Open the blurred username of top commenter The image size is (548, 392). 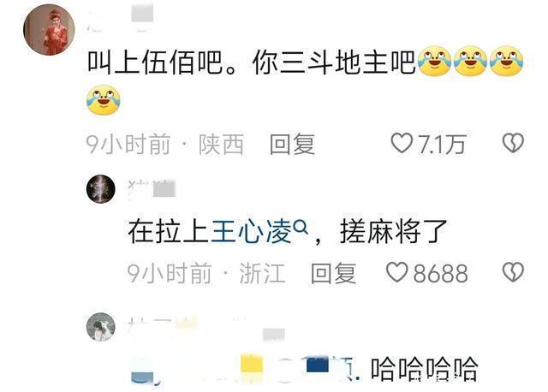tap(121, 19)
